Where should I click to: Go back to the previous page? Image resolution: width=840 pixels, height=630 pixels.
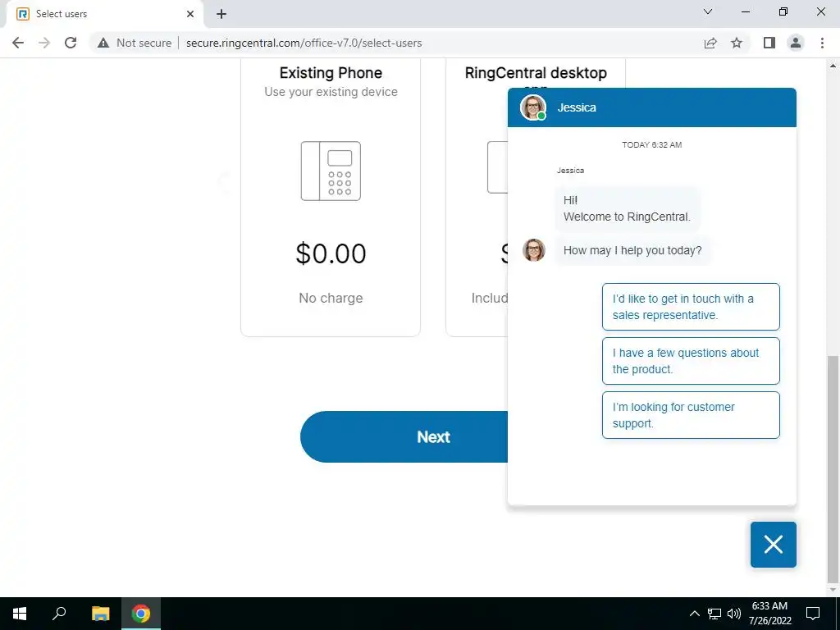tap(18, 43)
